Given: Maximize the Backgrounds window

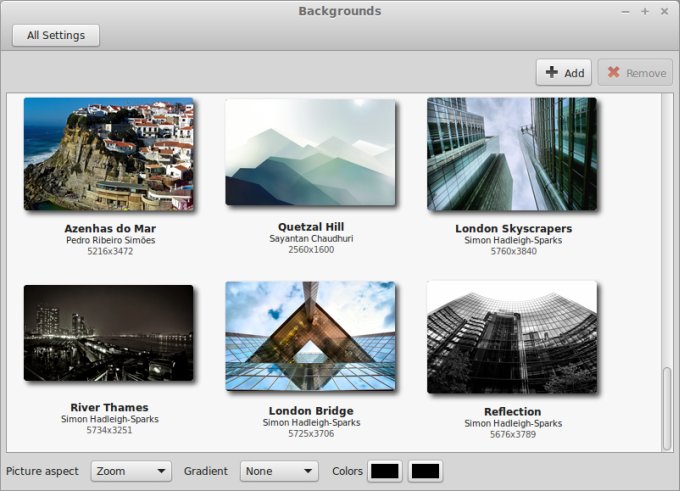Looking at the screenshot, I should pyautogui.click(x=645, y=11).
